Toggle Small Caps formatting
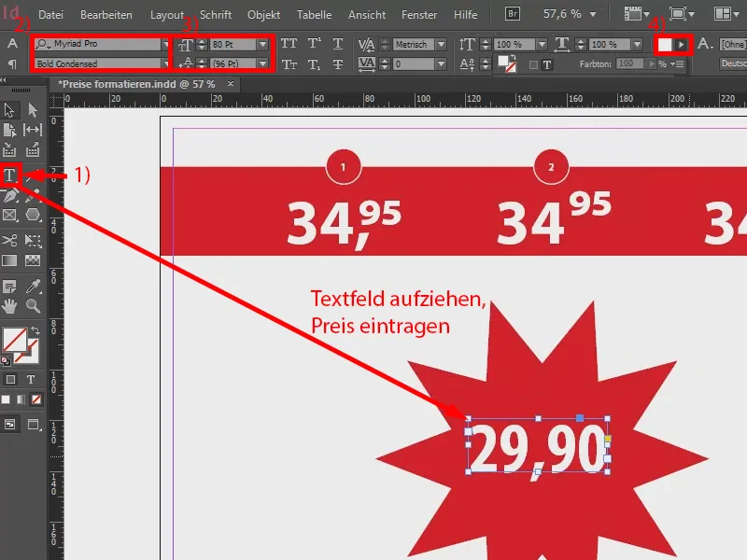747x560 pixels. click(x=289, y=63)
